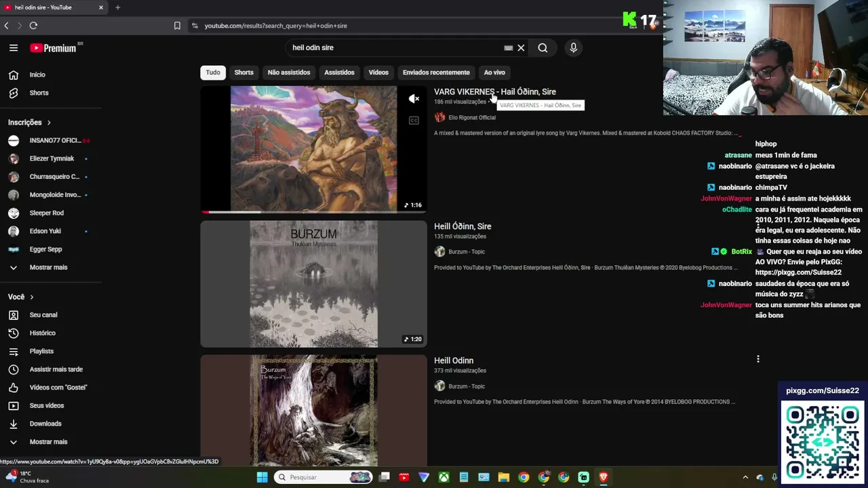Open the Mongoloide Invo... subscription
The image size is (868, 488).
(51, 195)
